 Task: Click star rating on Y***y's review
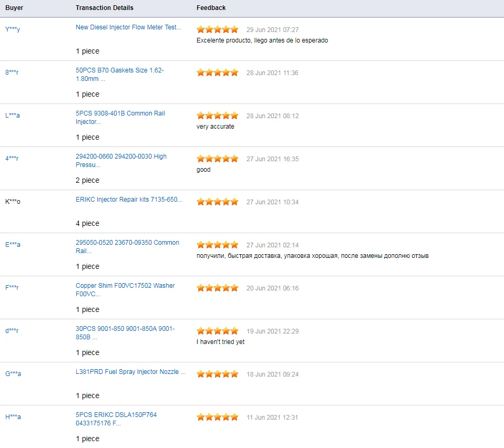[218, 29]
